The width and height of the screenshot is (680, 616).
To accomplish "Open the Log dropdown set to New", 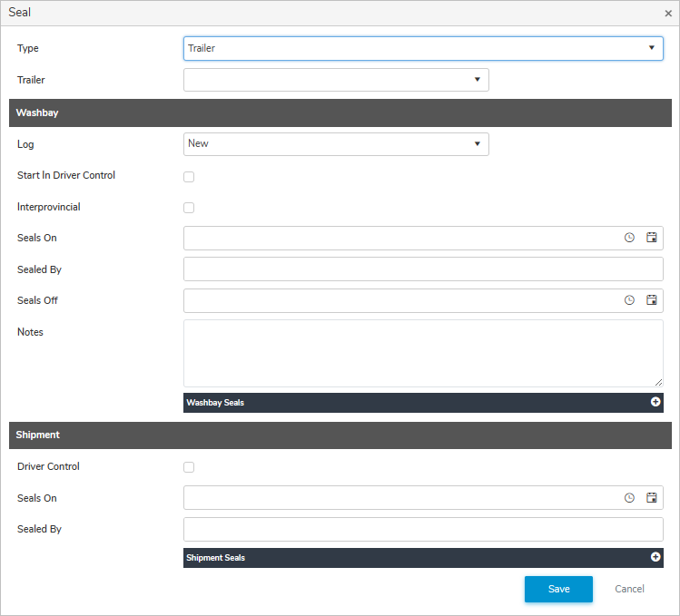I will [336, 143].
